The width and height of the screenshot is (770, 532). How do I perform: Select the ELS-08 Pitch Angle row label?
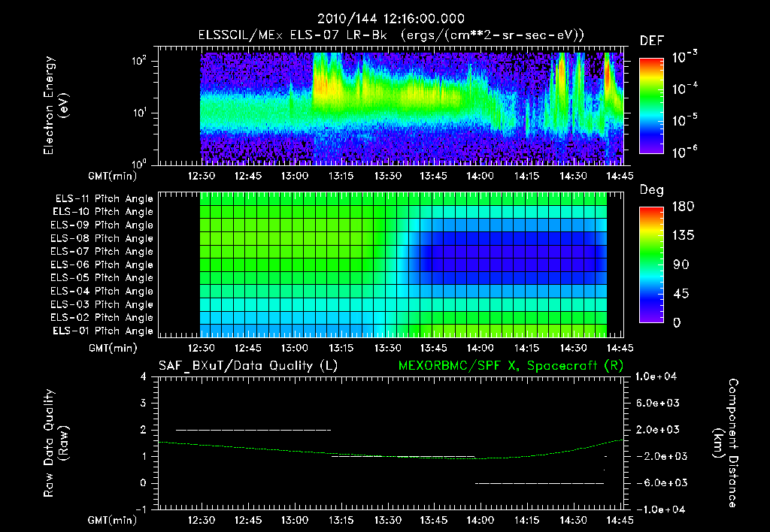(102, 238)
